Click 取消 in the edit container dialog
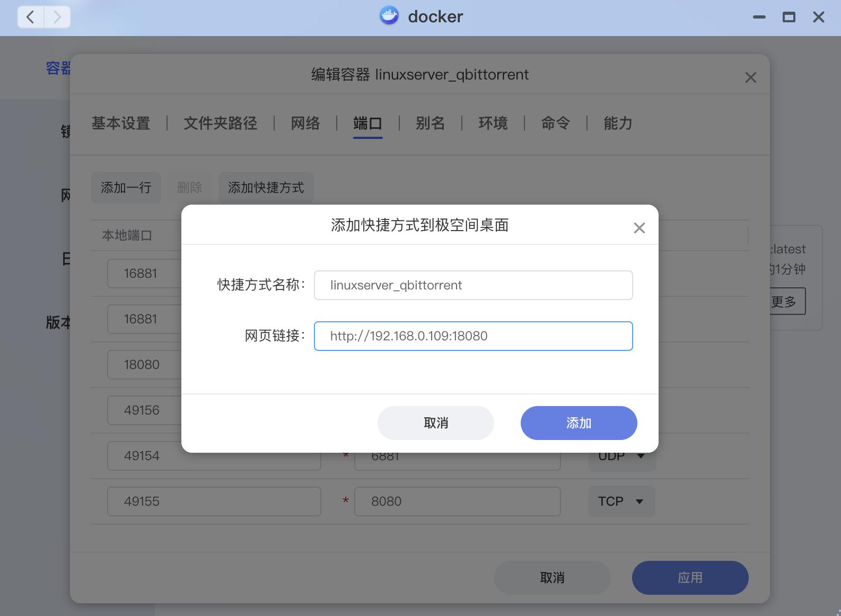 pos(553,578)
